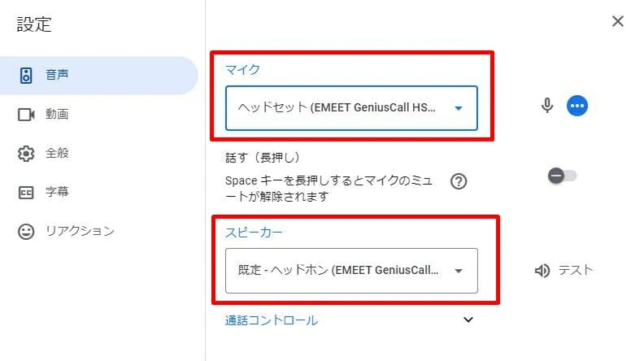Click the general settings gear icon

click(26, 154)
